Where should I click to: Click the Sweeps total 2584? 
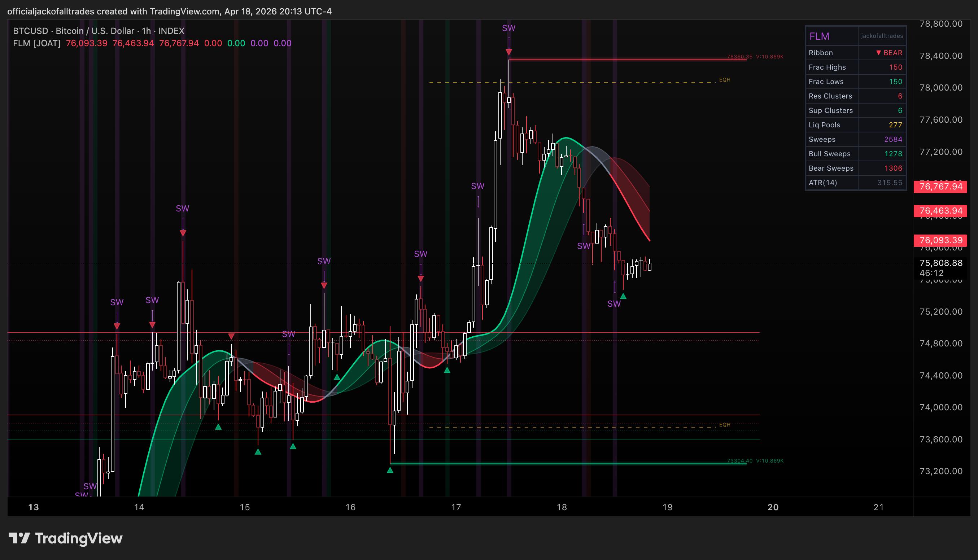[893, 139]
